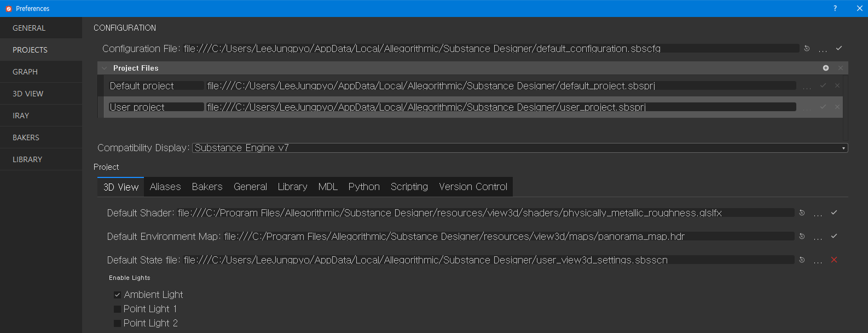
Task: Uncheck the Ambient Light checkbox
Action: coord(117,295)
